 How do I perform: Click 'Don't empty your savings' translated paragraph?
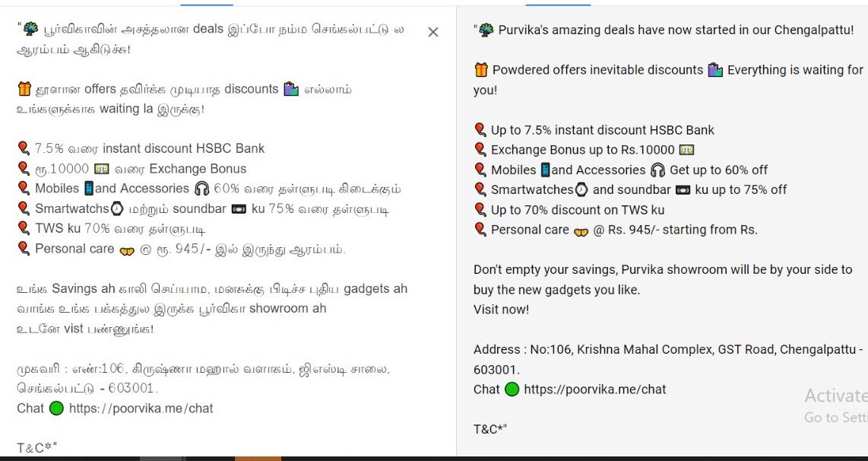pos(663,280)
